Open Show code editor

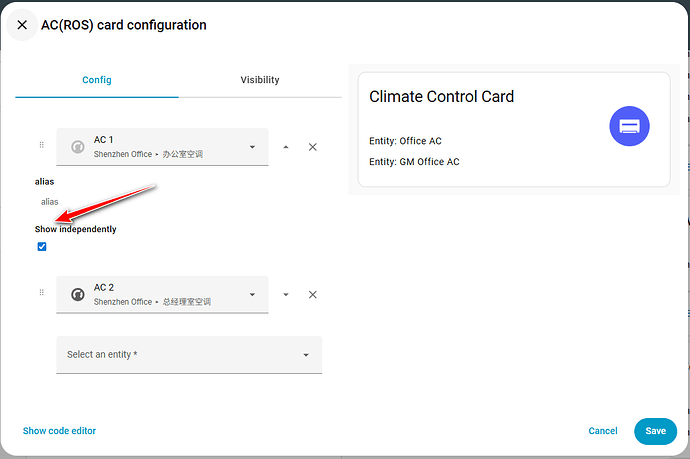60,431
